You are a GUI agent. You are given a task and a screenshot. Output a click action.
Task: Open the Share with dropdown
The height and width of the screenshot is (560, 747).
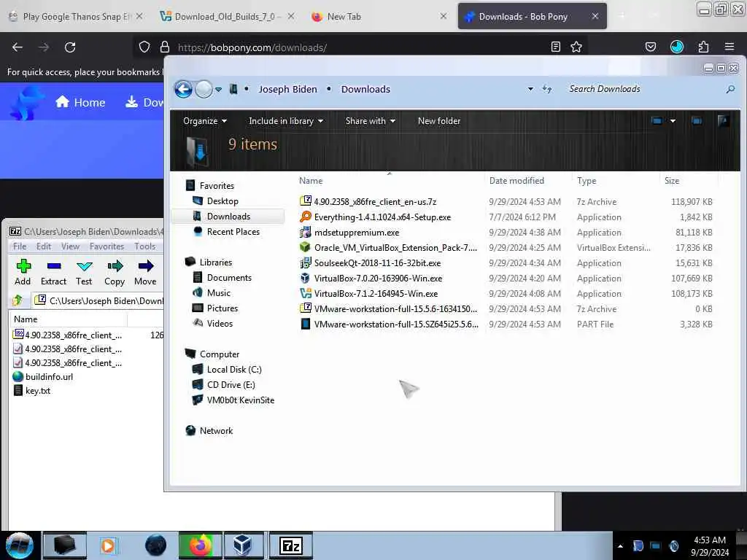click(x=370, y=121)
